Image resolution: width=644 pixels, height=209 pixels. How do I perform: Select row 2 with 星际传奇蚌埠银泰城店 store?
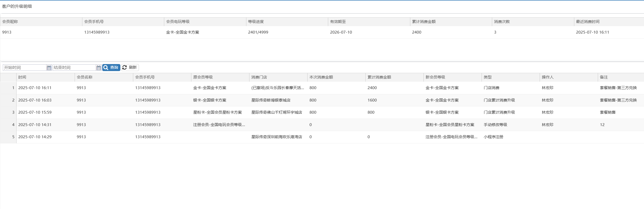(x=271, y=100)
